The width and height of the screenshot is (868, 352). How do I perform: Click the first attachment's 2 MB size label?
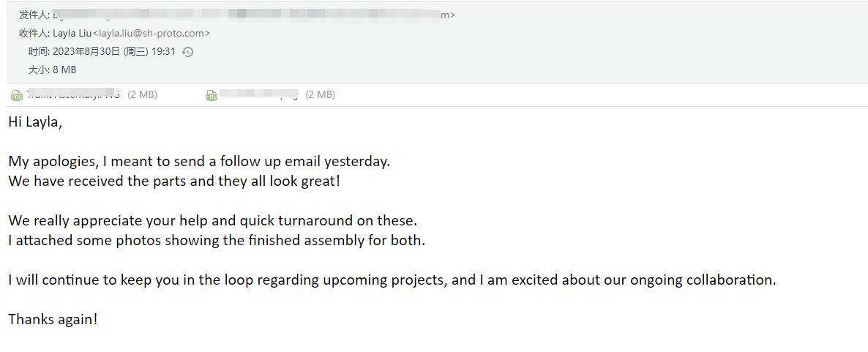point(142,94)
